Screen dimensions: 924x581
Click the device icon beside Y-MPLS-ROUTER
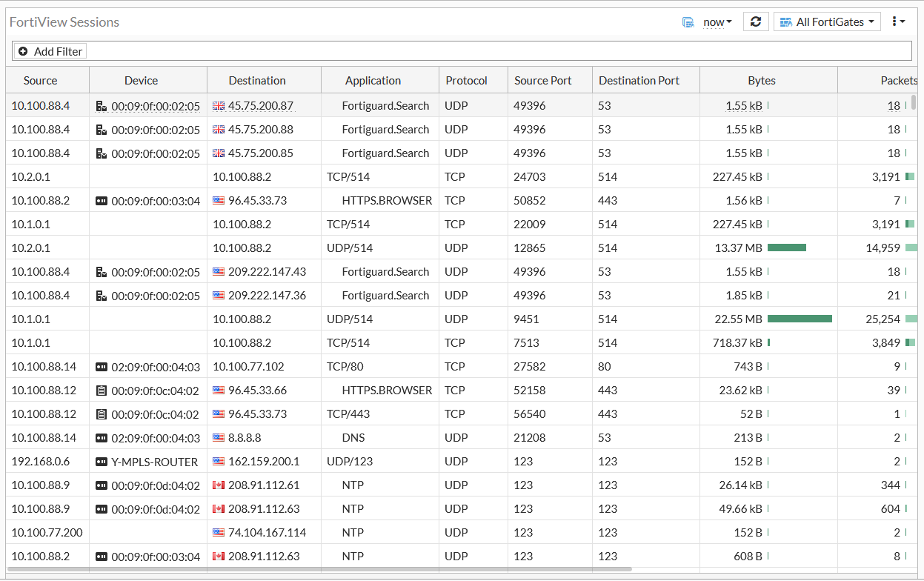(103, 461)
